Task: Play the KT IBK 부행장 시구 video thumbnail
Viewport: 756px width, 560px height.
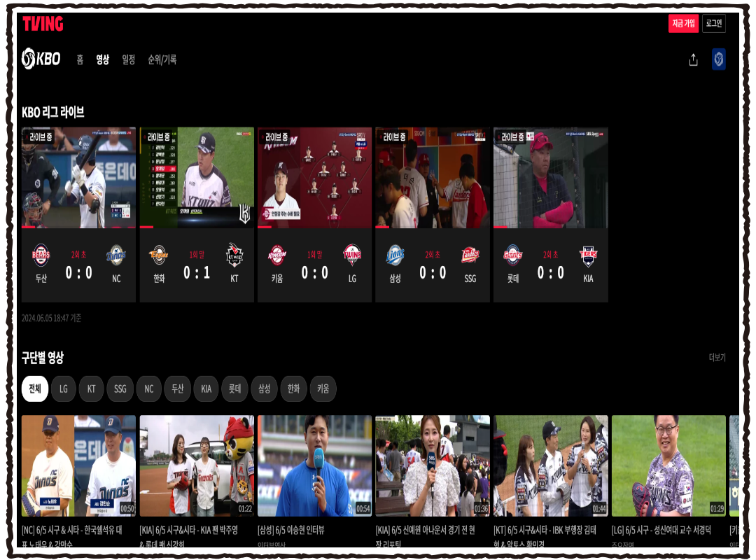Action: tap(551, 466)
